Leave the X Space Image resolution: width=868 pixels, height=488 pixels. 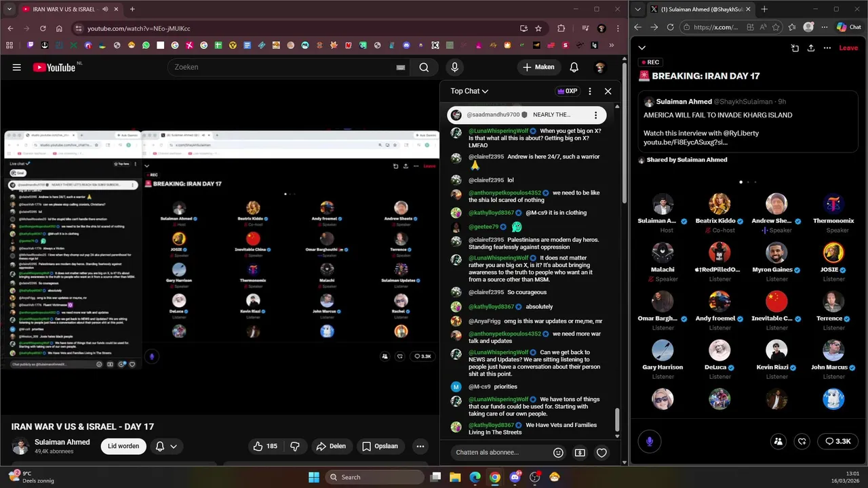pyautogui.click(x=848, y=48)
